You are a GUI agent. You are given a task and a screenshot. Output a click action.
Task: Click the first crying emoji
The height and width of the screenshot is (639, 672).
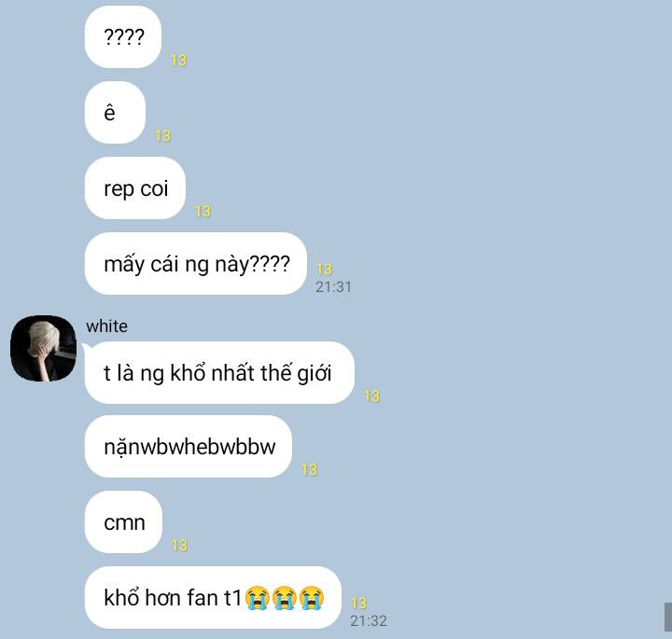click(x=258, y=597)
